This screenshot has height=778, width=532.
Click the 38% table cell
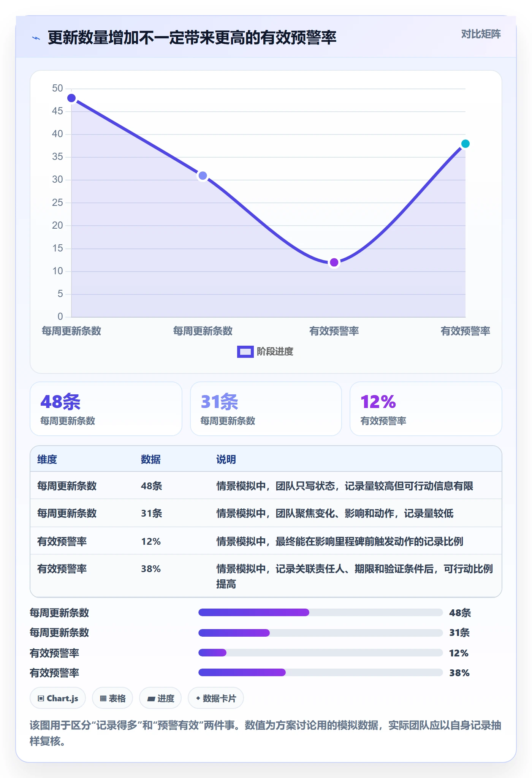tap(151, 569)
